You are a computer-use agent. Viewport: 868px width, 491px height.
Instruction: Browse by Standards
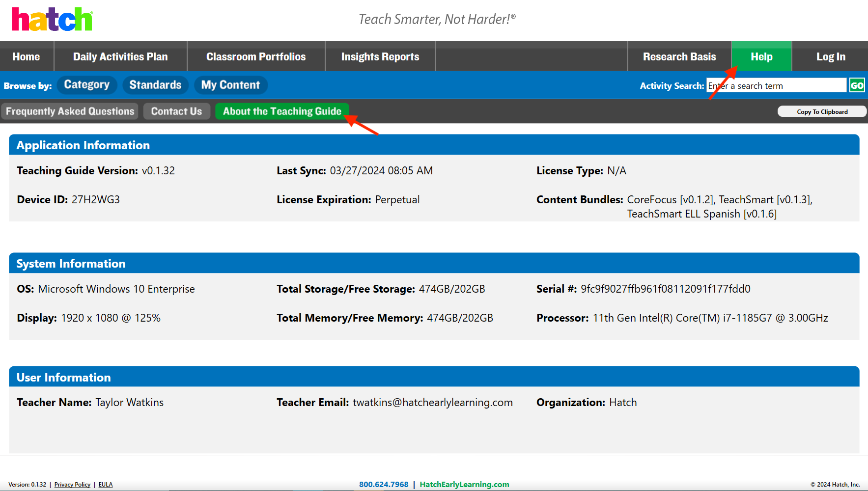pyautogui.click(x=155, y=85)
